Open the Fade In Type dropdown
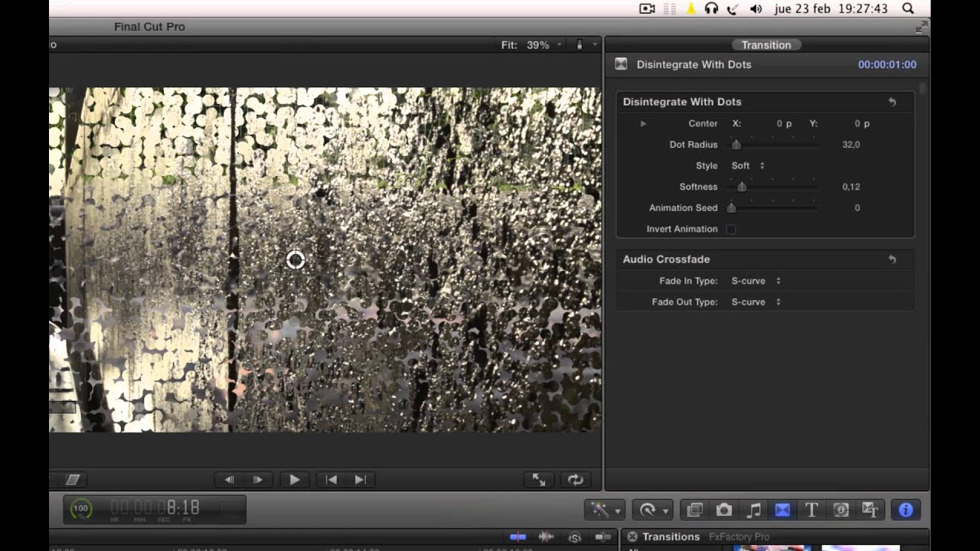This screenshot has height=551, width=980. pos(756,281)
